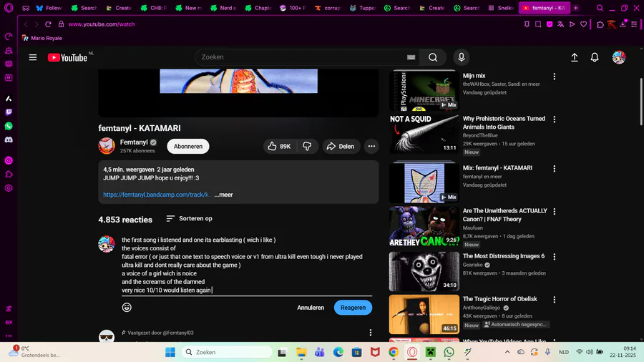This screenshot has height=362, width=644.
Task: Open options menu for Mijn mix
Action: coord(554,77)
